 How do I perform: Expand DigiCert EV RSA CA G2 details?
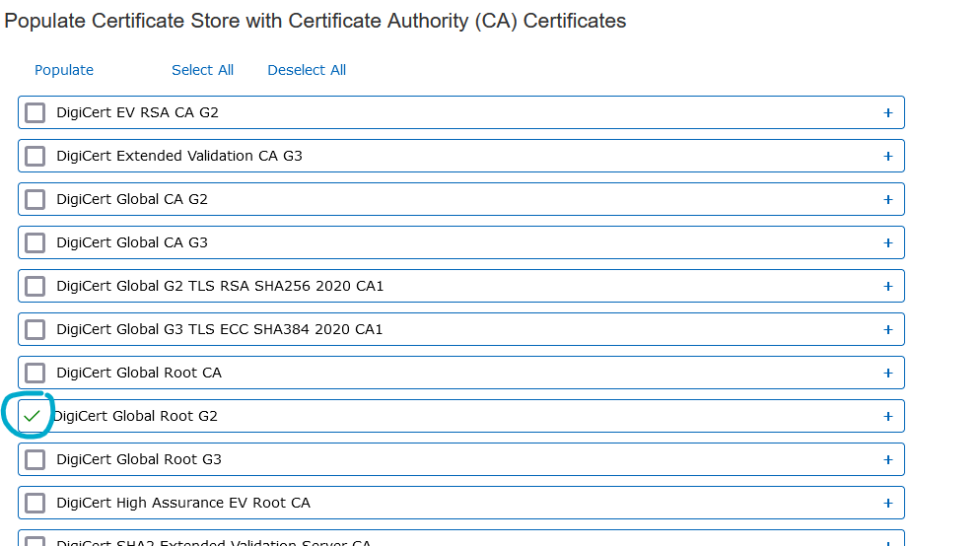click(x=888, y=112)
